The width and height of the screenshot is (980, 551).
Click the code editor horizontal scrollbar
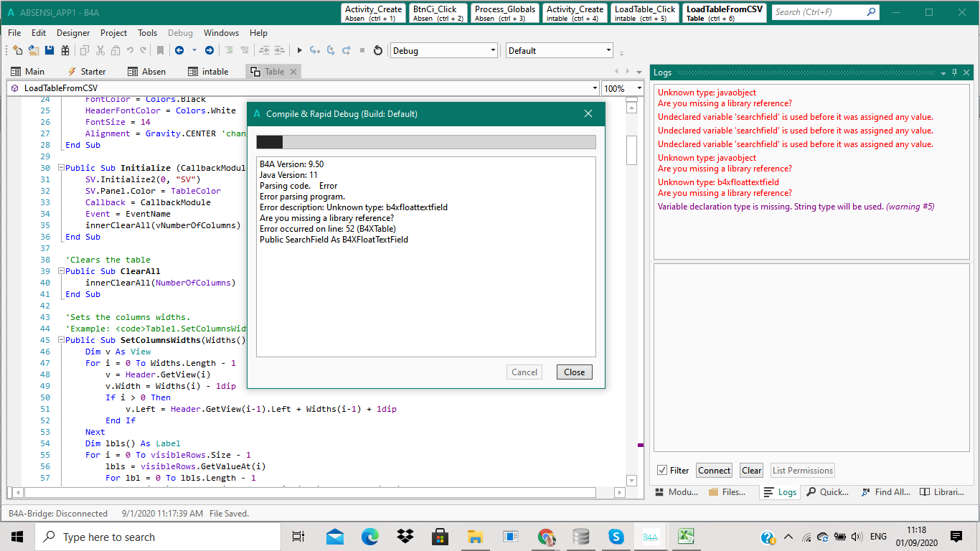coord(310,493)
